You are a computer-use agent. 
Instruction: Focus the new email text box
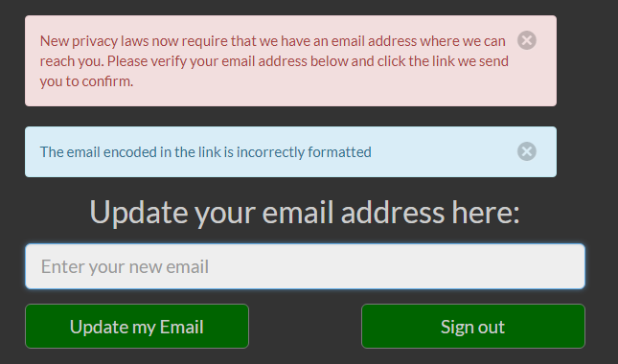point(305,266)
